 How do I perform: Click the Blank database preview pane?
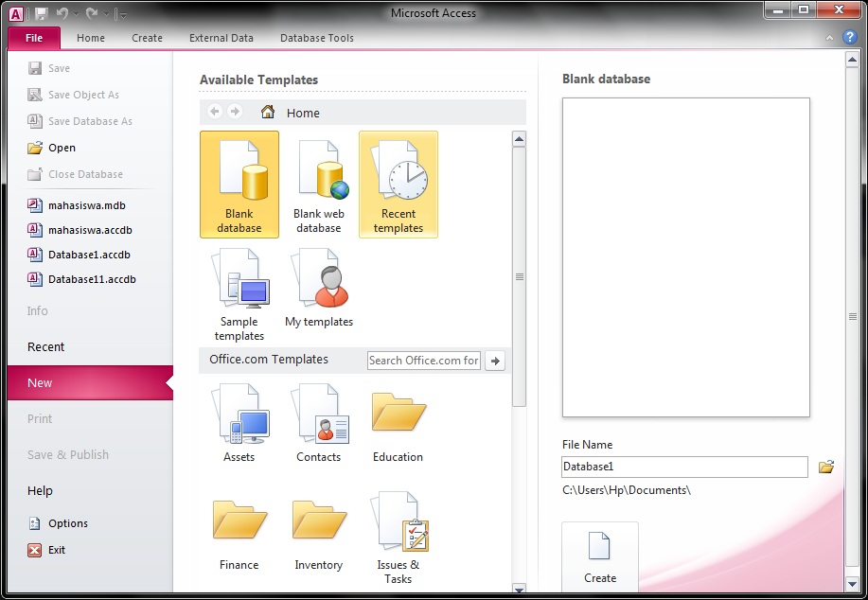click(686, 257)
